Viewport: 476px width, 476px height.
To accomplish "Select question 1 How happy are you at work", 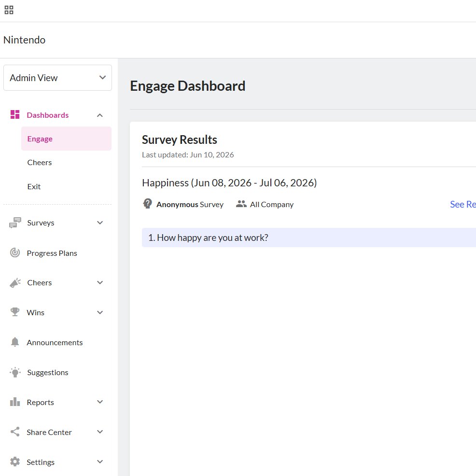I will pos(309,238).
